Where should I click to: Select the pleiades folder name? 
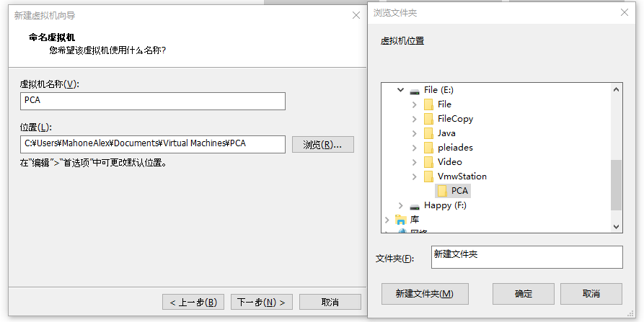tap(455, 147)
